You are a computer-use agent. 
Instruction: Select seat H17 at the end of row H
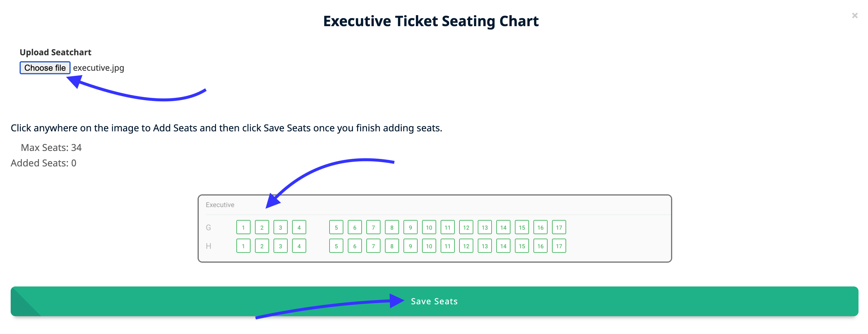point(559,246)
